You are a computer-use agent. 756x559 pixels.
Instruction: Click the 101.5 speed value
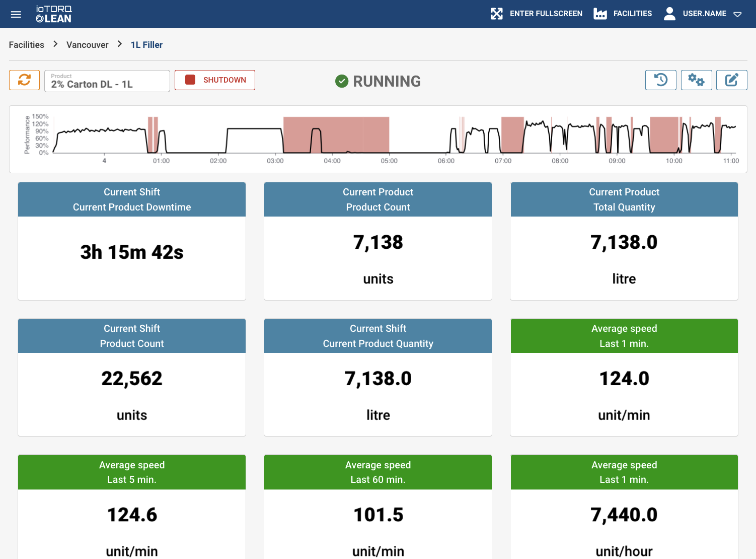[378, 515]
